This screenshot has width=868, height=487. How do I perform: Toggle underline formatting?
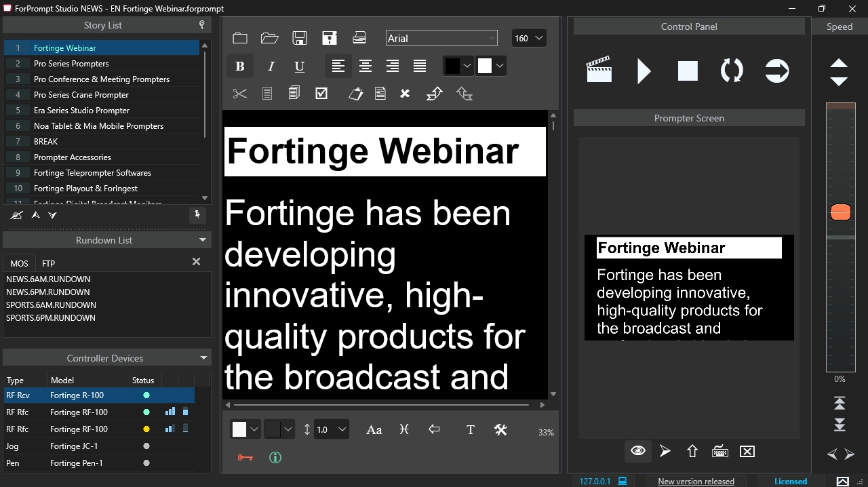click(x=299, y=66)
